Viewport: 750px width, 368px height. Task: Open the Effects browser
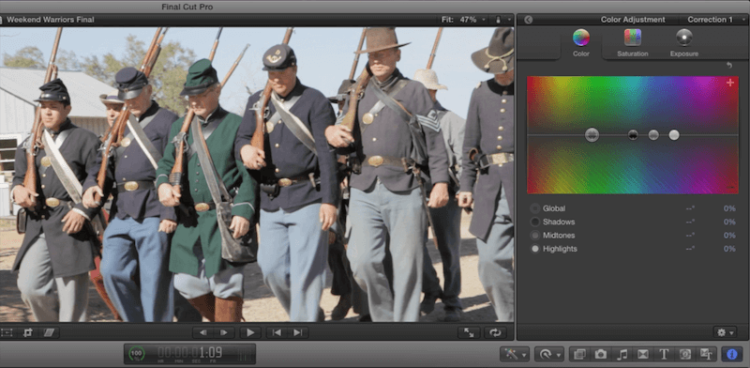[x=579, y=354]
